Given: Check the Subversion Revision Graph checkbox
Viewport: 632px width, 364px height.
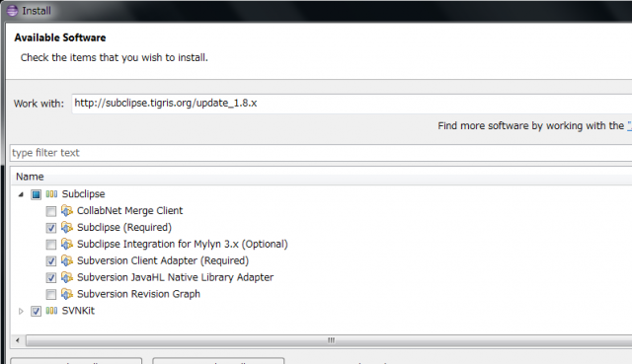Looking at the screenshot, I should 51,294.
